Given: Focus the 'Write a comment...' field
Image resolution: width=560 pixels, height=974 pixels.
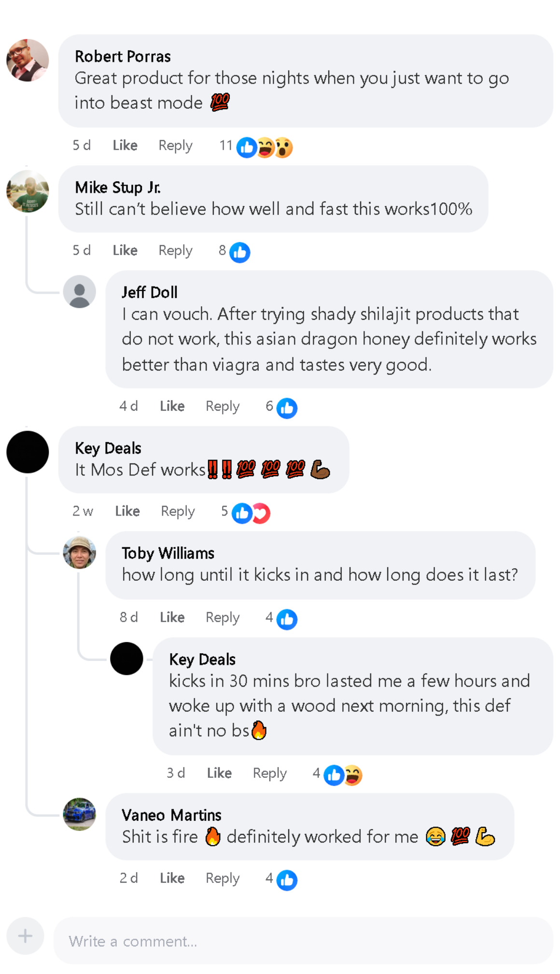Looking at the screenshot, I should (303, 941).
